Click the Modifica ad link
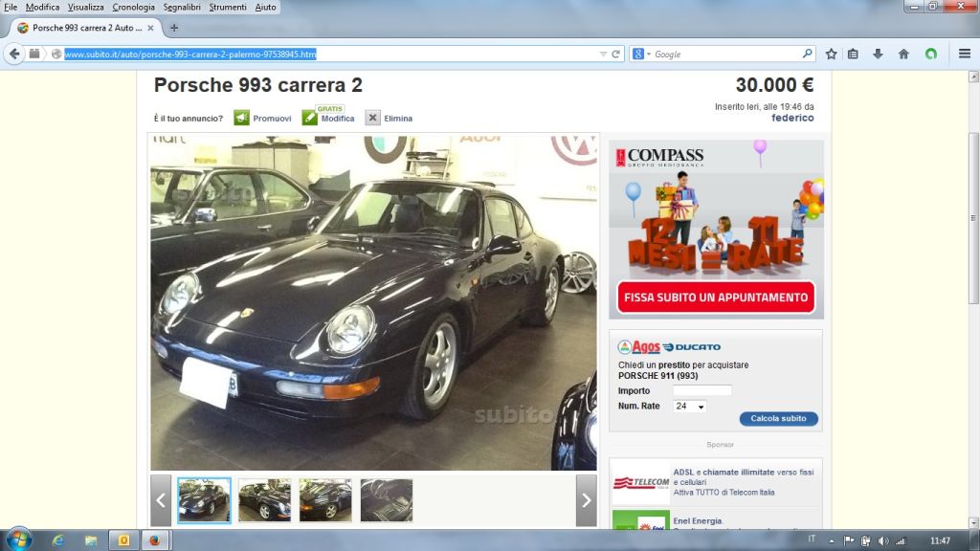980x551 pixels. point(338,118)
